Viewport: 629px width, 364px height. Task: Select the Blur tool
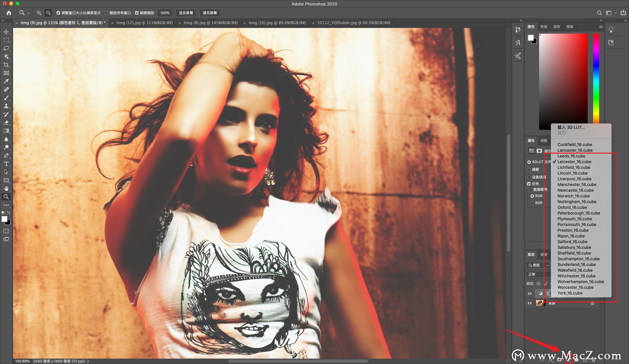(6, 139)
